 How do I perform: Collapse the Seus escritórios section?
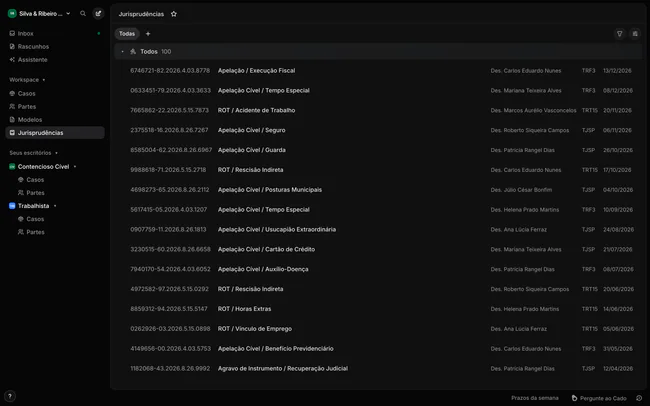[33, 153]
